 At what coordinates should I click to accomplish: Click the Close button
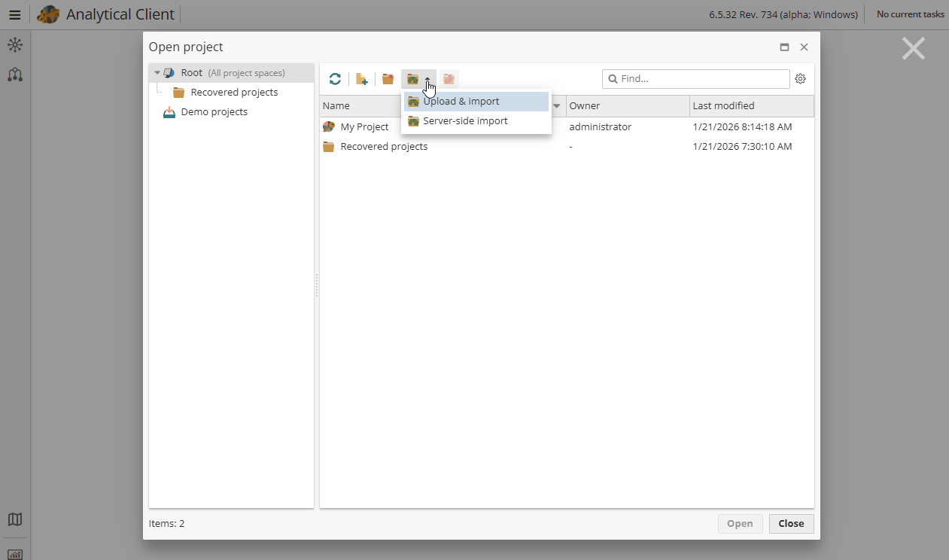pos(790,523)
